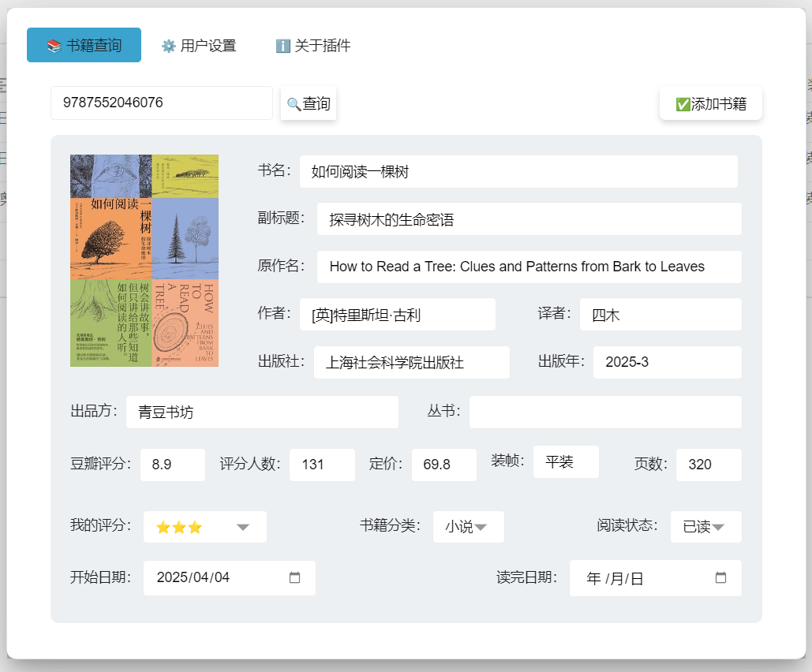Select the 豆瓣评分 value field
The height and width of the screenshot is (672, 812).
tap(172, 465)
